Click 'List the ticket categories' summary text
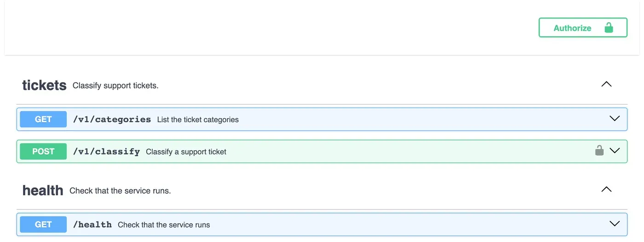Image resolution: width=644 pixels, height=242 pixels. (x=198, y=119)
